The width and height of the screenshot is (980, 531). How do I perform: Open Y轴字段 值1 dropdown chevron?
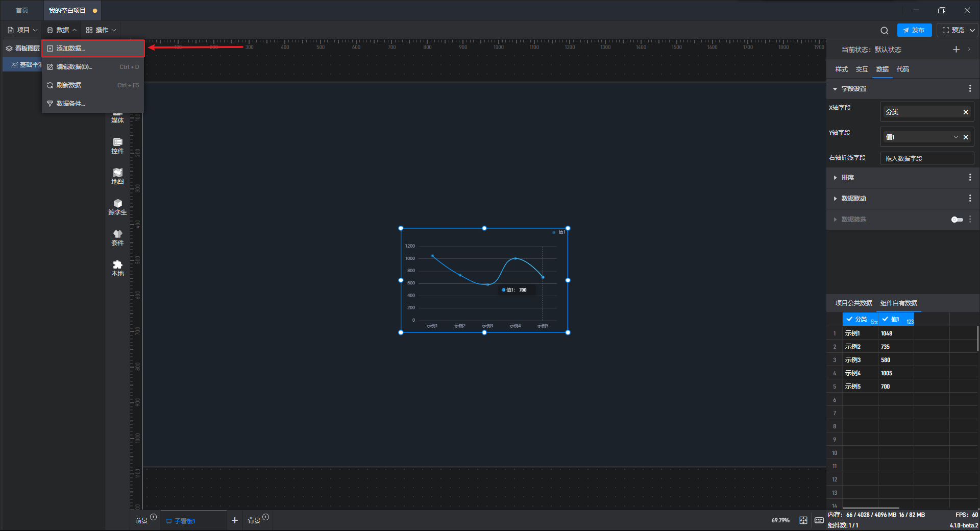(x=955, y=137)
